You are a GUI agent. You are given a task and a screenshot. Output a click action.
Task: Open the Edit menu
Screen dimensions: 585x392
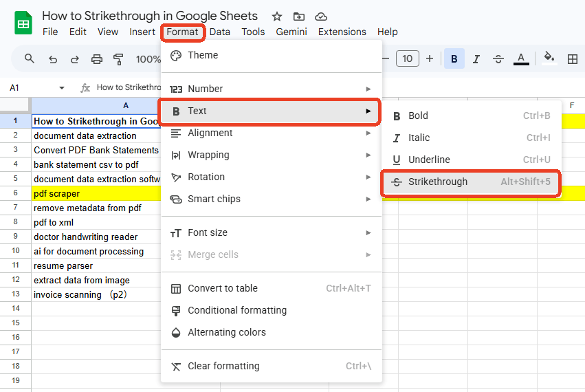(78, 32)
